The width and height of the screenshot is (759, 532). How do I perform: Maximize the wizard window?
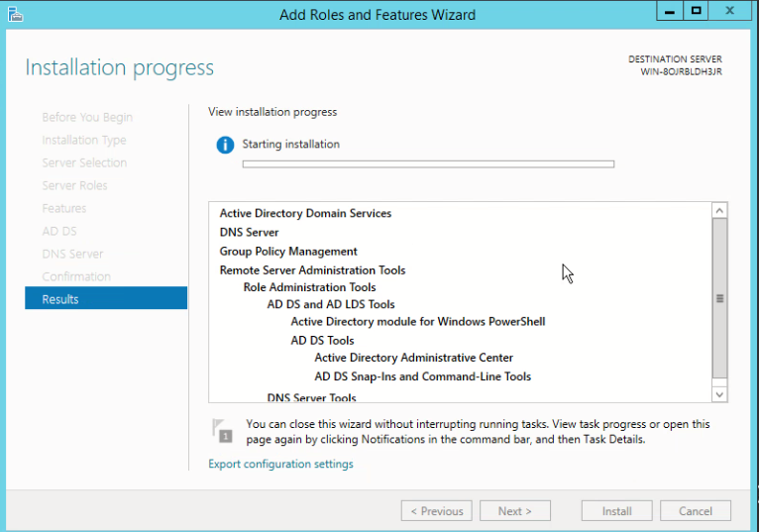[x=696, y=11]
